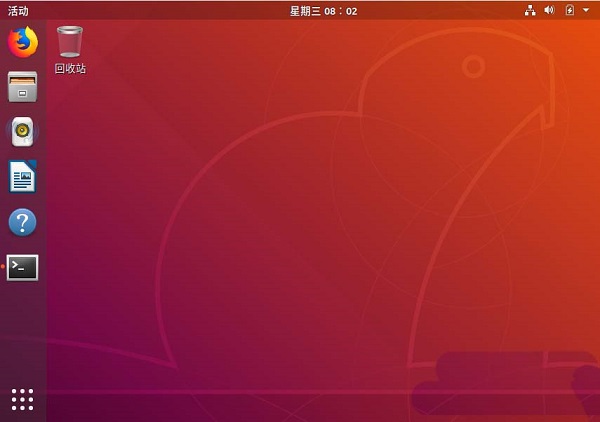Show all applications via grid icon
Image resolution: width=600 pixels, height=422 pixels.
coord(22,398)
